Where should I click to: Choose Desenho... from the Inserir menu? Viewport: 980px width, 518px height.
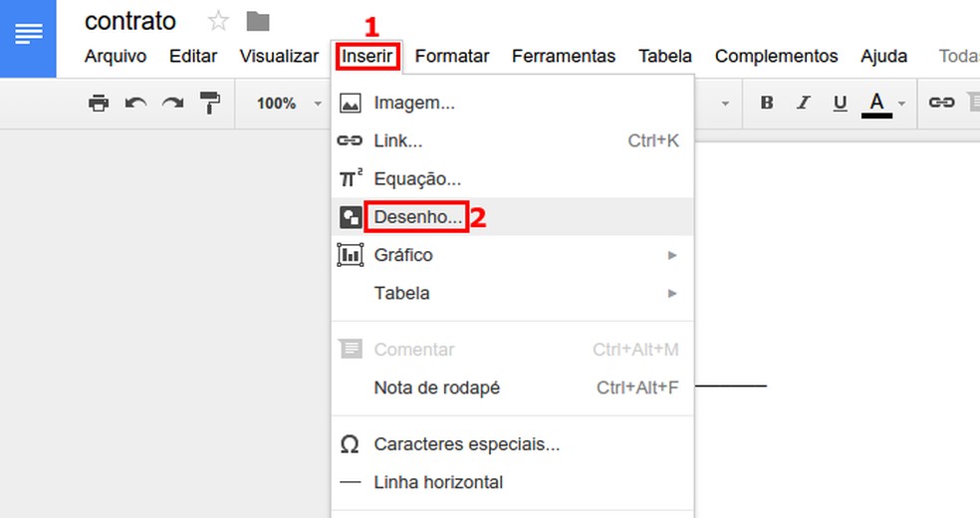click(x=417, y=216)
